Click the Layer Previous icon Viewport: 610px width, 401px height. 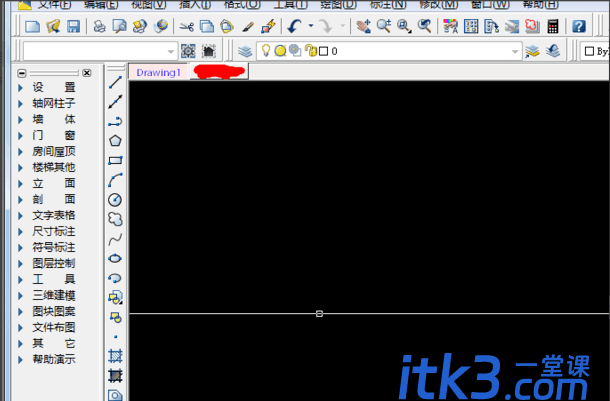point(553,51)
